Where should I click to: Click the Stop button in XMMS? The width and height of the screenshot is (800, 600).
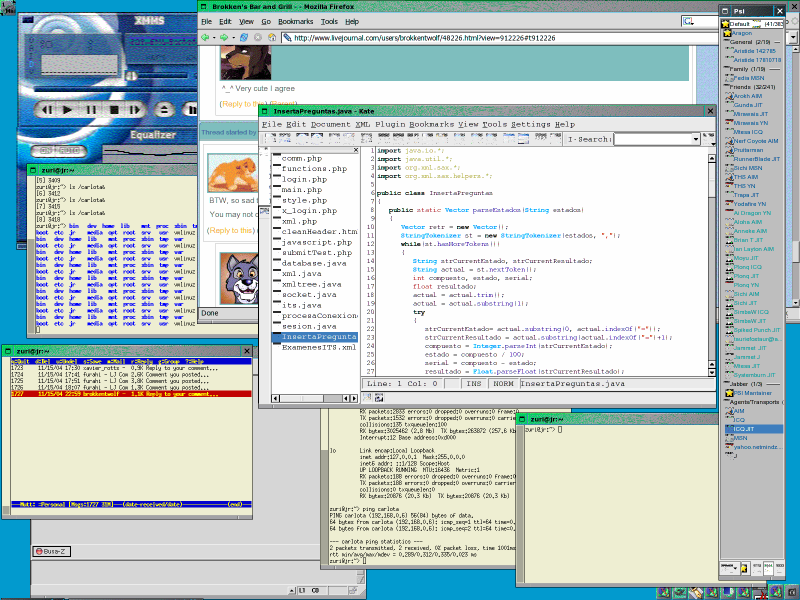tap(114, 110)
